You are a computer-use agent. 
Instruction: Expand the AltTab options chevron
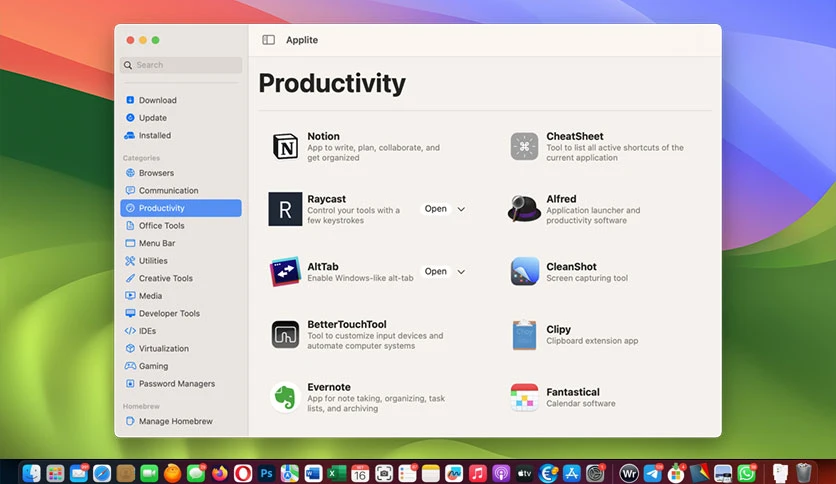pyautogui.click(x=461, y=272)
